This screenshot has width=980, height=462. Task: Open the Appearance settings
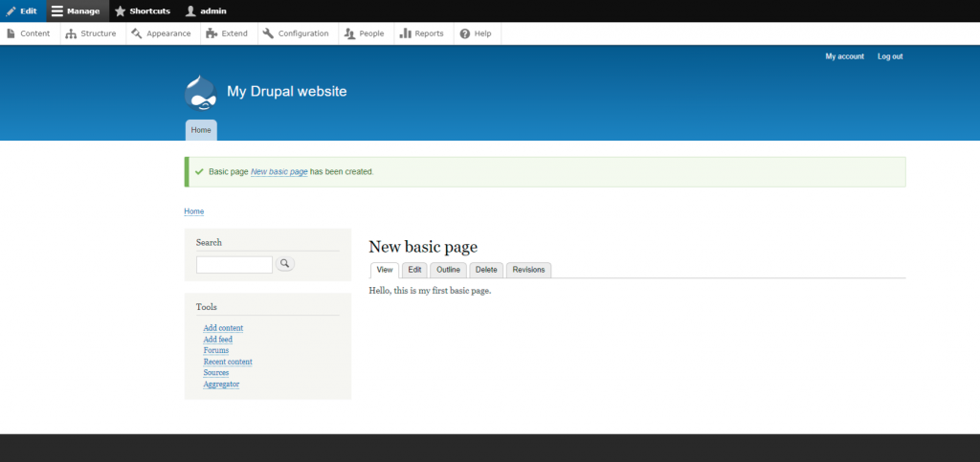[x=161, y=33]
